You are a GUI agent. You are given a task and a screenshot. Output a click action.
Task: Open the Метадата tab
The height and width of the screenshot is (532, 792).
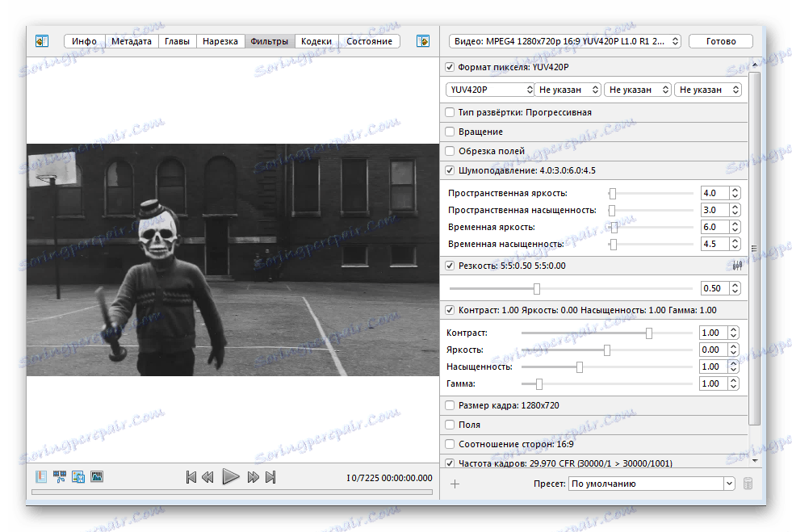point(131,41)
